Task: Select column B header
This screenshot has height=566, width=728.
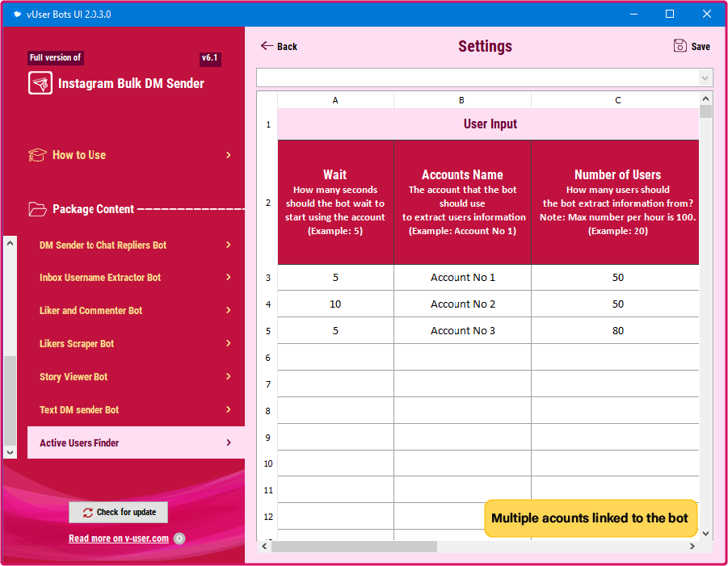Action: (x=462, y=100)
